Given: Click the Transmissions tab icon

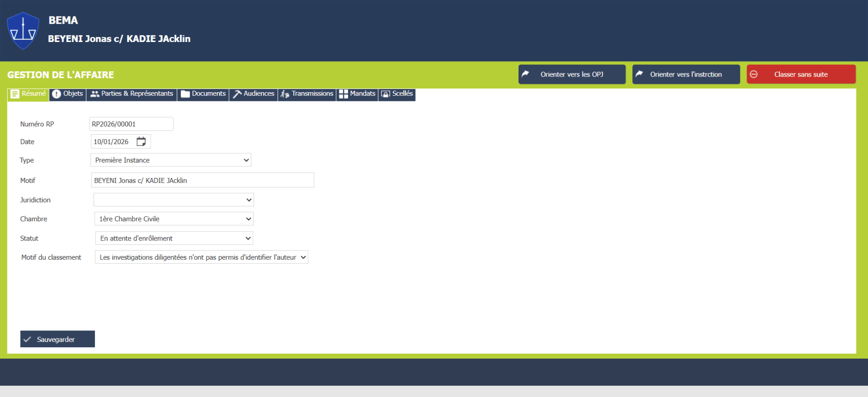Looking at the screenshot, I should click(285, 94).
